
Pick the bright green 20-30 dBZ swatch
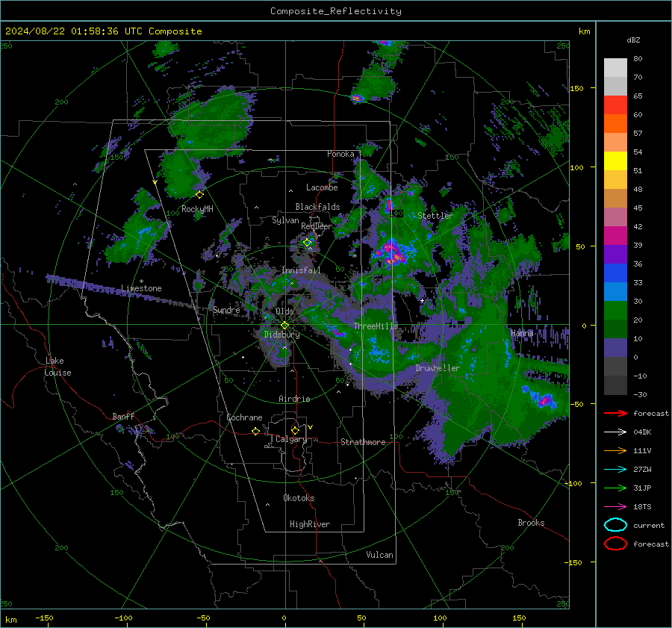click(x=615, y=310)
